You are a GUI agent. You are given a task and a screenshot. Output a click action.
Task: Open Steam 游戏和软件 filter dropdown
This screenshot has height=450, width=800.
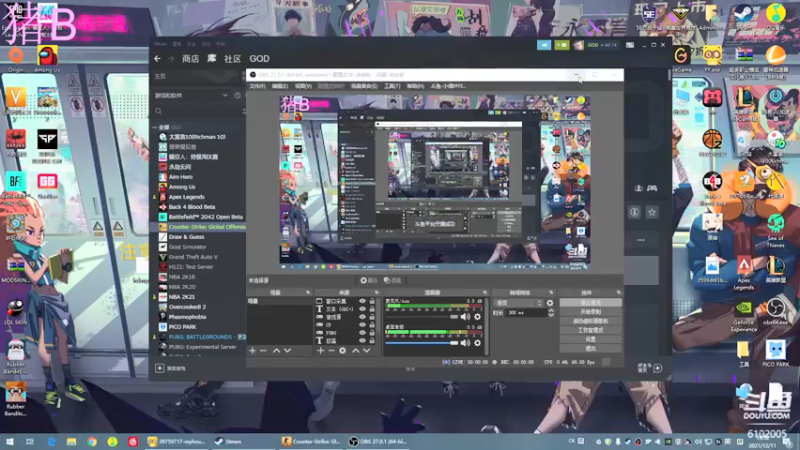click(191, 95)
